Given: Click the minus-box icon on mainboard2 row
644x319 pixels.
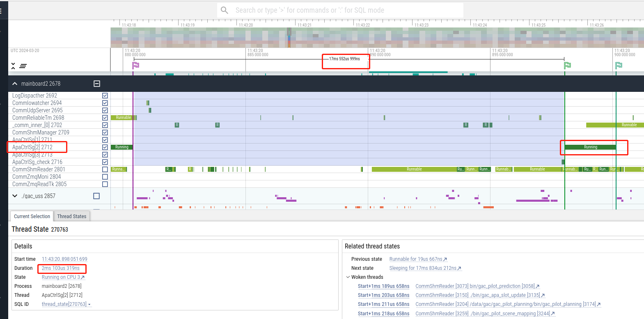Looking at the screenshot, I should [x=97, y=84].
